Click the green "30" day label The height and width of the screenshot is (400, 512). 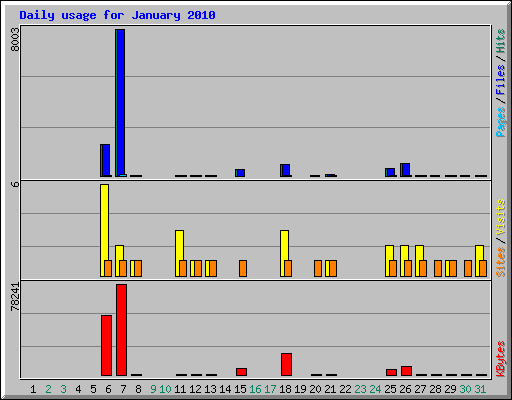pyautogui.click(x=465, y=389)
